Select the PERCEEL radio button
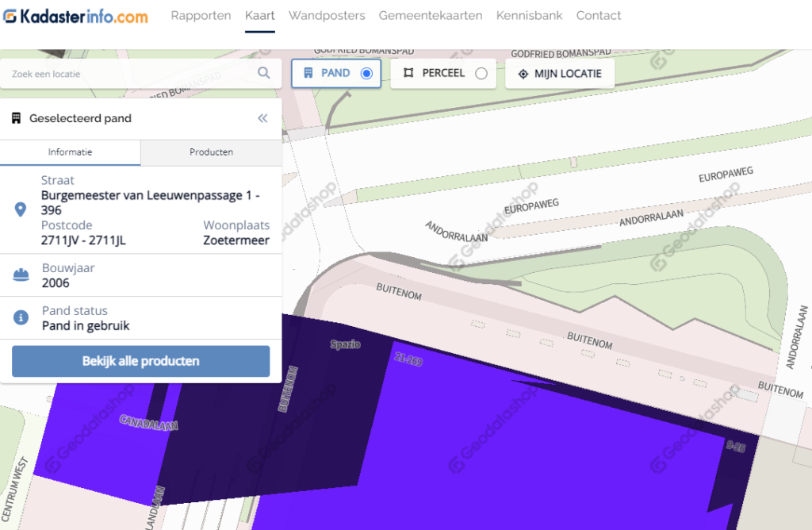 [481, 74]
